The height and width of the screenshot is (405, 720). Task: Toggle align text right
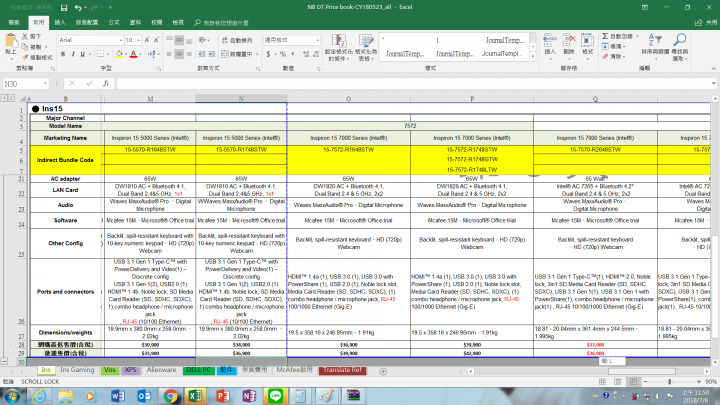pyautogui.click(x=189, y=54)
